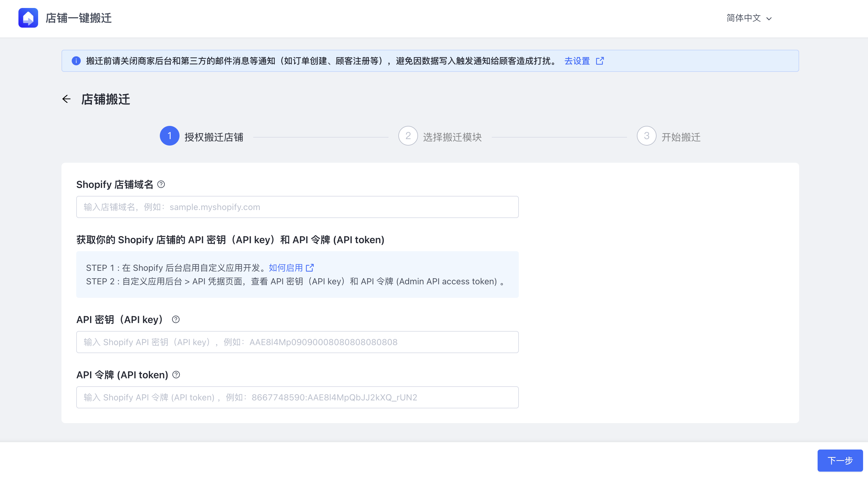The height and width of the screenshot is (479, 868).
Task: Click help icon next to API 令牌 (API token)
Action: [176, 375]
